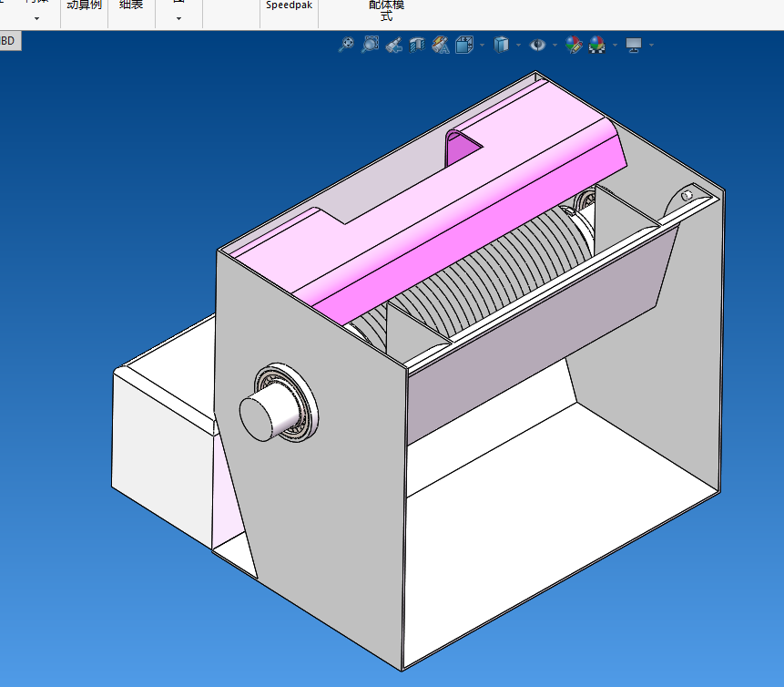The image size is (784, 687).
Task: Open the Edit Appearance tool
Action: (x=573, y=44)
